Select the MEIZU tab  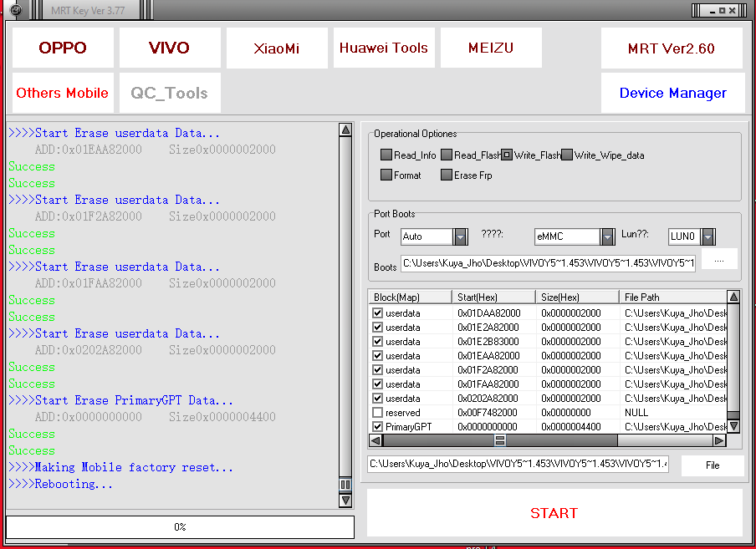[491, 48]
